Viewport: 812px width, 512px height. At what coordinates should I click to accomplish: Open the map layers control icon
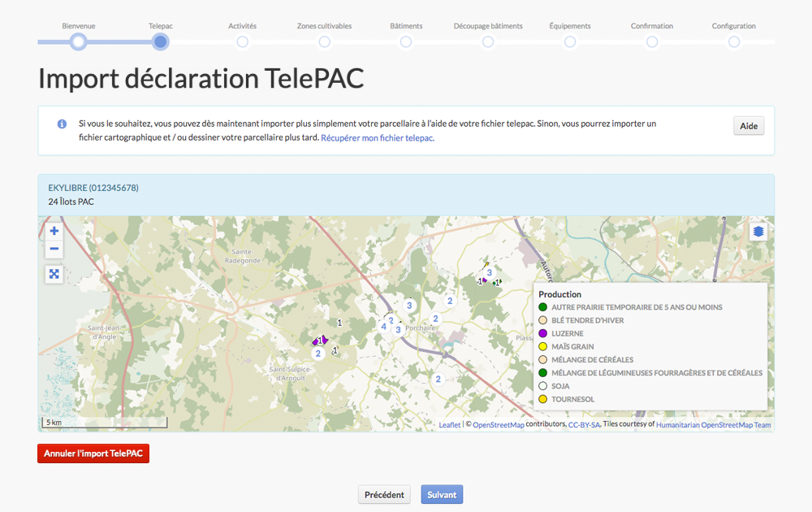[758, 231]
